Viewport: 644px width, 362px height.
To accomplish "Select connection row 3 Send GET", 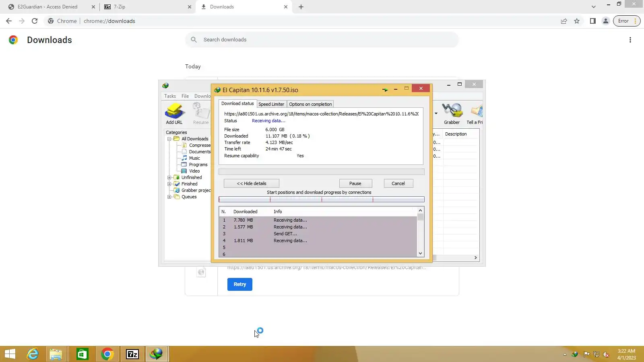I will pyautogui.click(x=318, y=234).
